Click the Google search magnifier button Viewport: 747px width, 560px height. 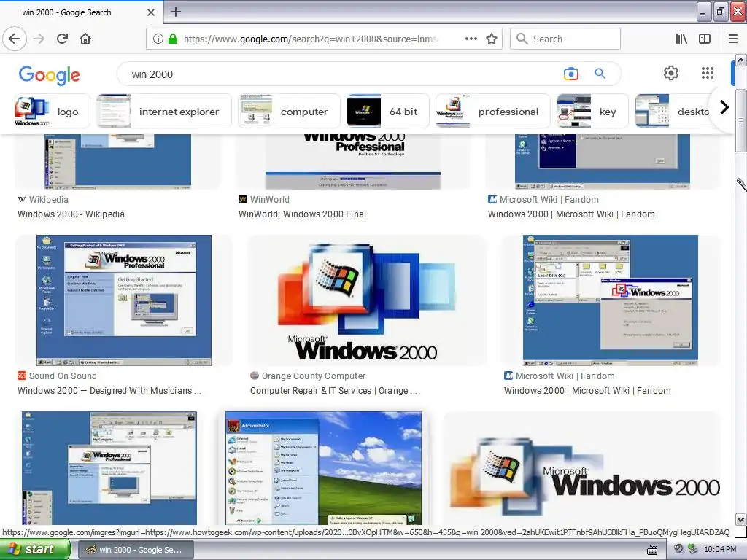(x=600, y=74)
